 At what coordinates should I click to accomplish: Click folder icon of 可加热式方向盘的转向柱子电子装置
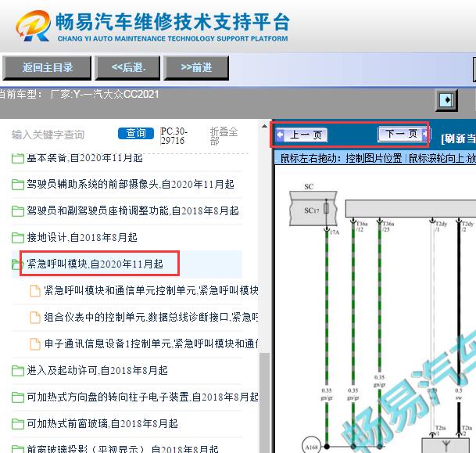pyautogui.click(x=18, y=397)
